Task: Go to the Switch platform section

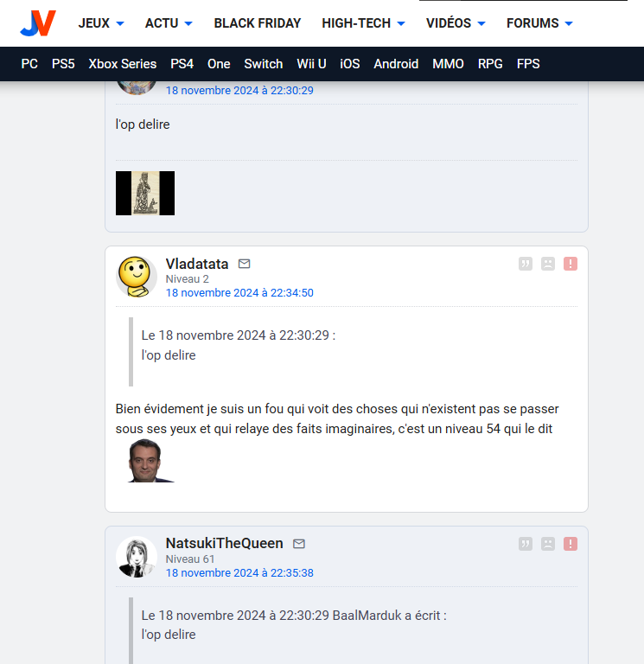Action: [264, 64]
